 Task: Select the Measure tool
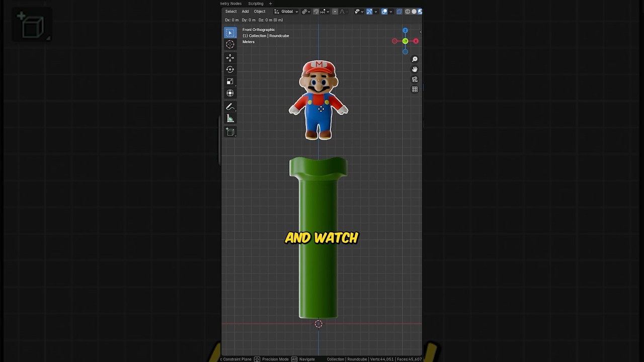[x=230, y=118]
